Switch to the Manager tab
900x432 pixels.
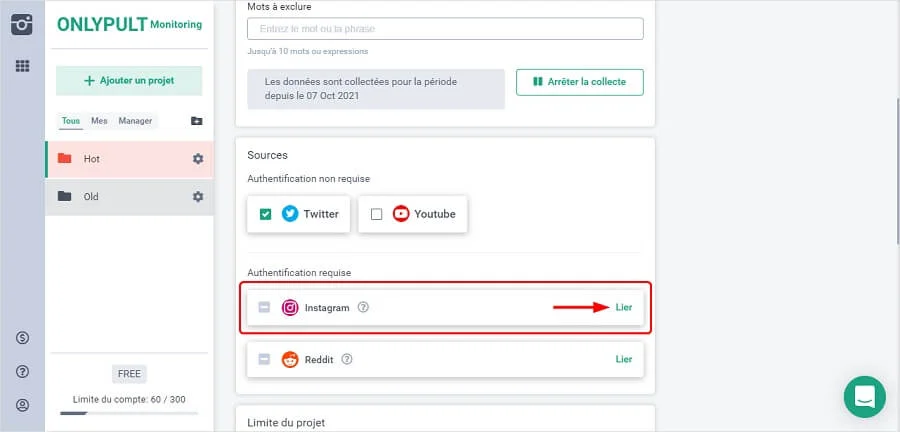click(135, 121)
